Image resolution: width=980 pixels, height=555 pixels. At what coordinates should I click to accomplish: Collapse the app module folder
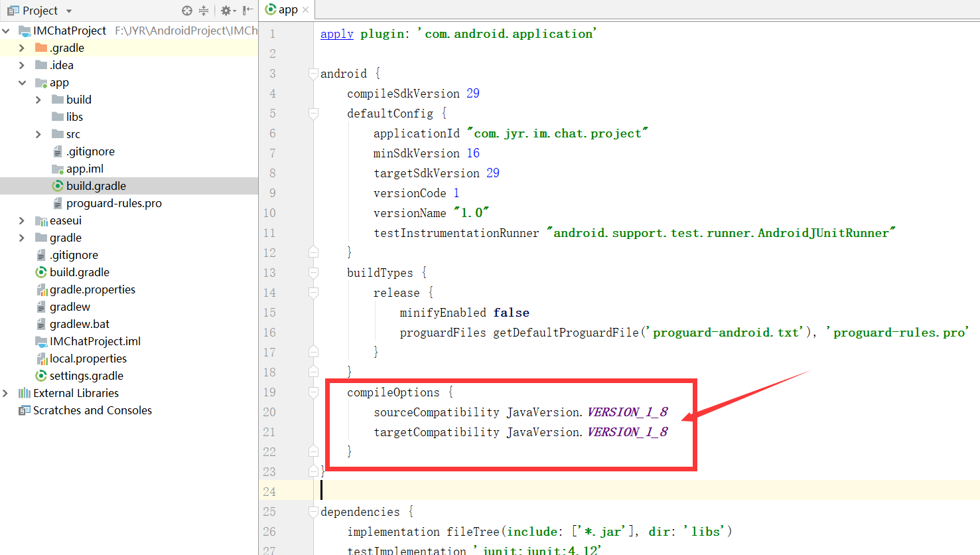click(21, 82)
